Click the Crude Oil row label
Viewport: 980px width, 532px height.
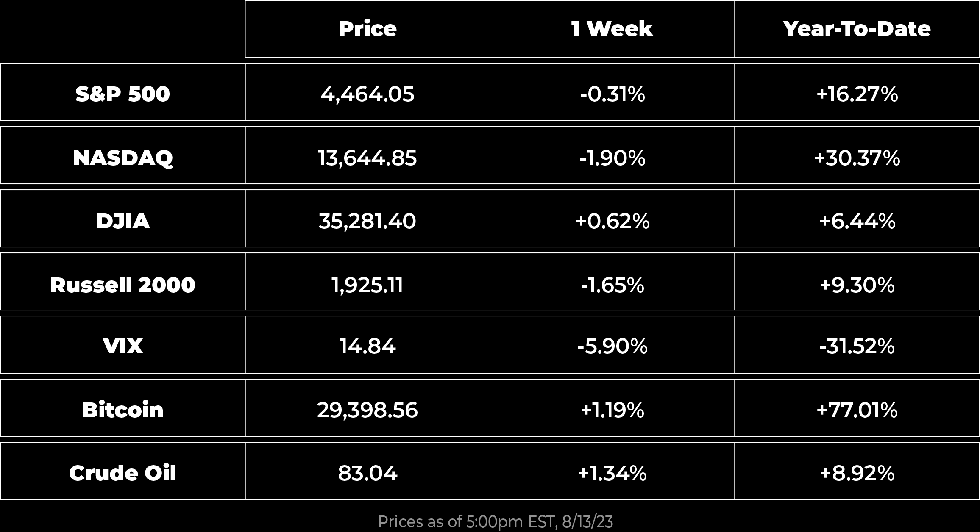click(122, 473)
